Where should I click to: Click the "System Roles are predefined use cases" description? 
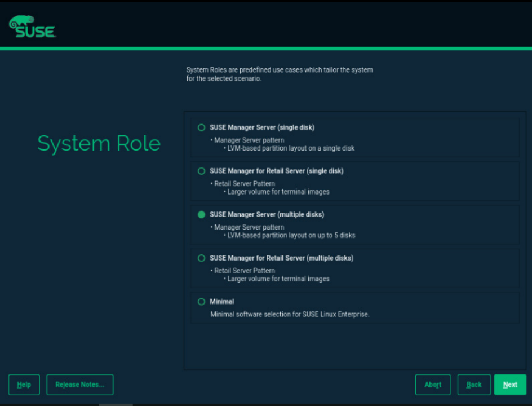[x=280, y=74]
